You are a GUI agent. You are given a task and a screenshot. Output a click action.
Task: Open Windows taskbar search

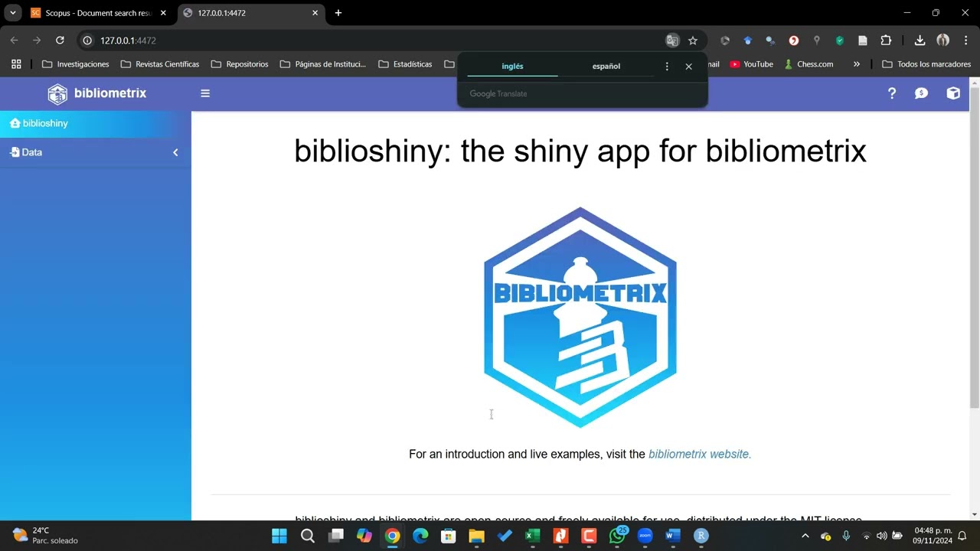308,536
